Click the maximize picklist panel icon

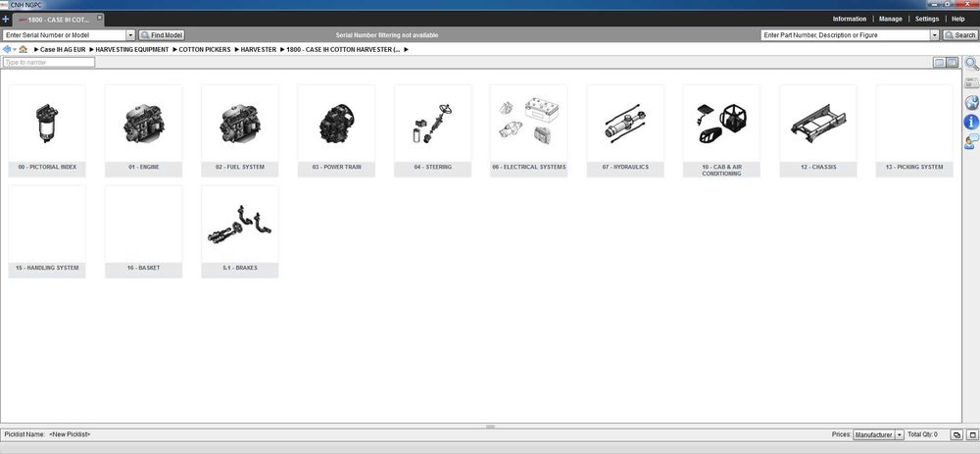(971, 434)
